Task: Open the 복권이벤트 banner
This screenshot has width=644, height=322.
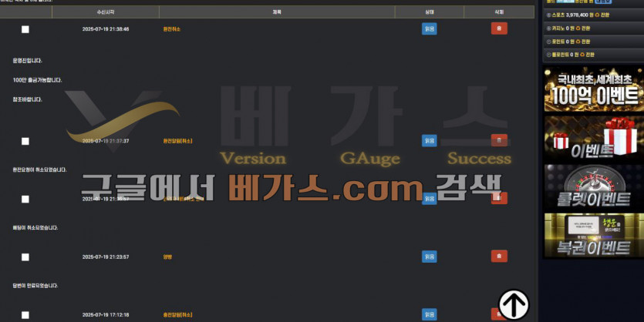Action: coord(594,236)
